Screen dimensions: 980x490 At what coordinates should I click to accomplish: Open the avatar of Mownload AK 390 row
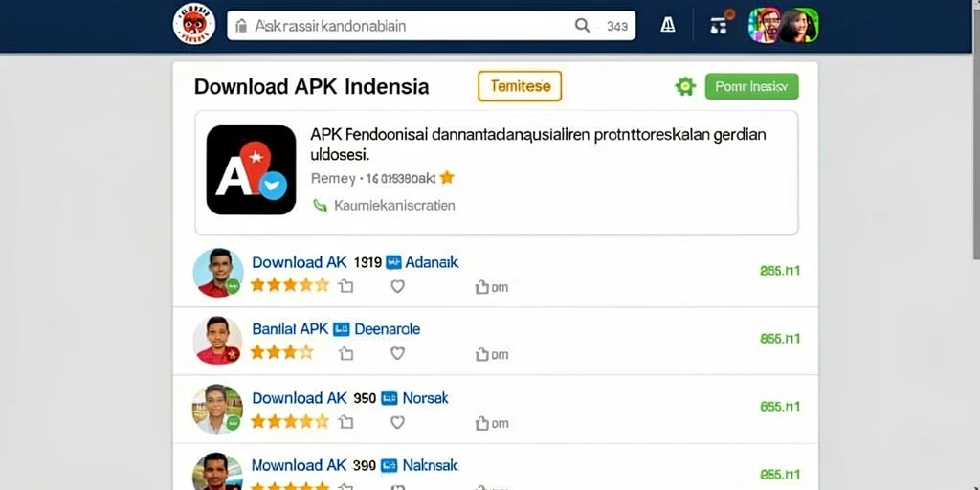tap(217, 472)
